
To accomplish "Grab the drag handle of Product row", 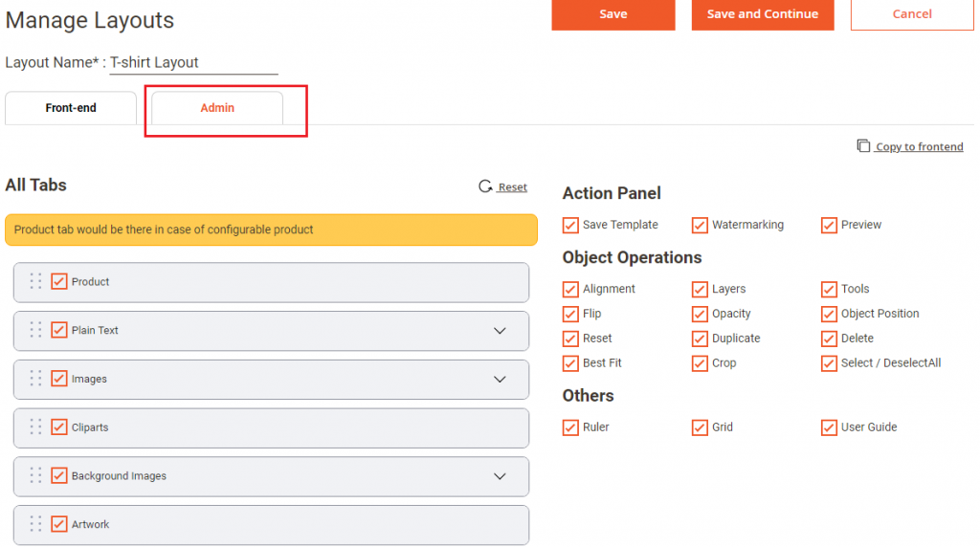I will tap(35, 281).
